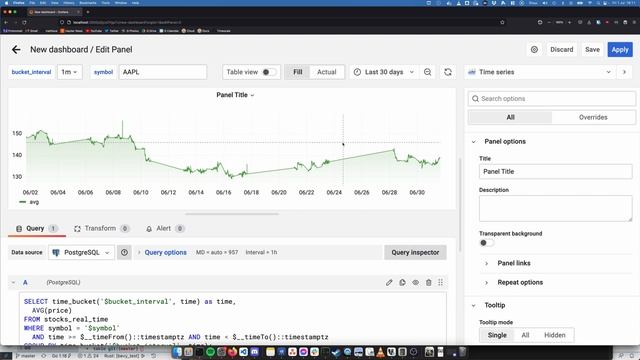Click the magnifier icon in Search options
640x360 pixels.
(475, 98)
